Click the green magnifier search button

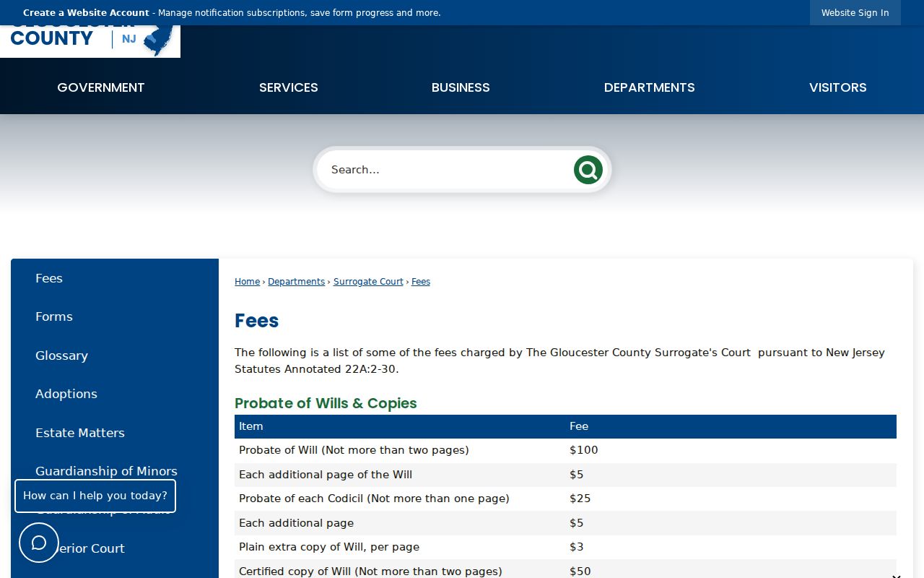coord(588,170)
